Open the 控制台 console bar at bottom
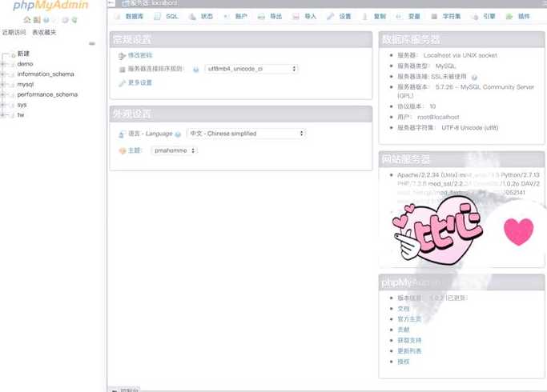The width and height of the screenshot is (547, 392). [x=125, y=390]
